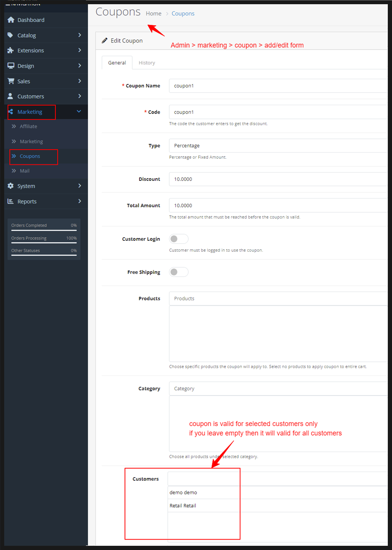Click the Sales shopping cart icon

pos(11,81)
